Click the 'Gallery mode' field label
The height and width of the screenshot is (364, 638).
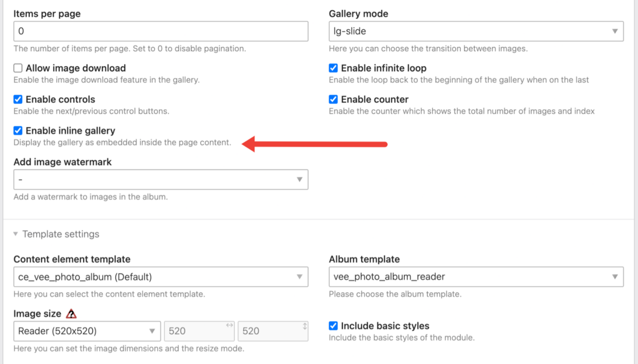[x=358, y=14]
